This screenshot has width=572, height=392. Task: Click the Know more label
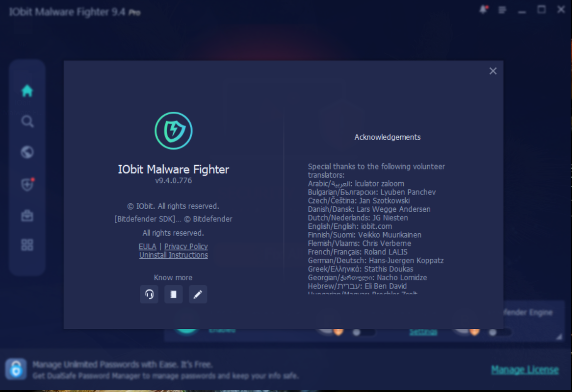coord(173,278)
